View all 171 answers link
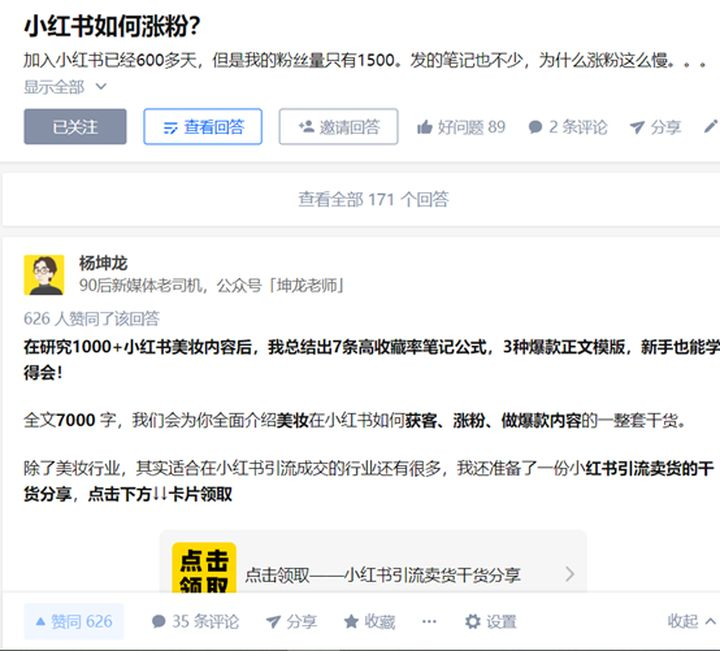 [x=373, y=200]
